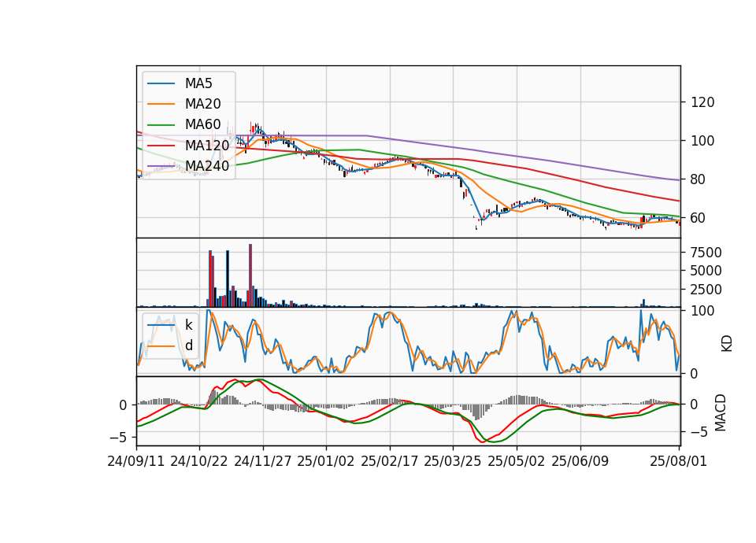Click the 120 price axis label
This screenshot has height=543, width=756.
[703, 102]
